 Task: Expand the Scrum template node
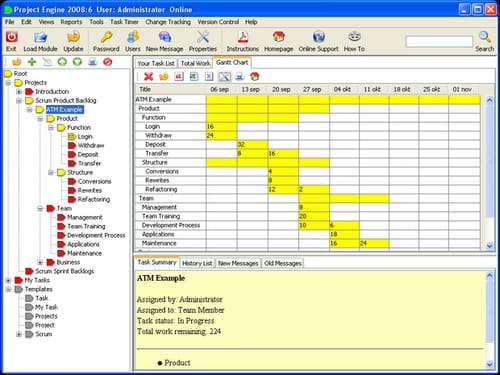pyautogui.click(x=19, y=334)
